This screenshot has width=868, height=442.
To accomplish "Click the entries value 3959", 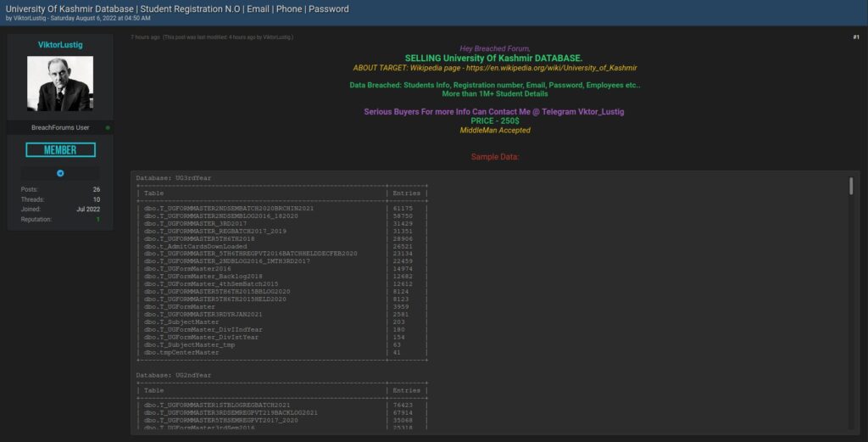I will [401, 307].
